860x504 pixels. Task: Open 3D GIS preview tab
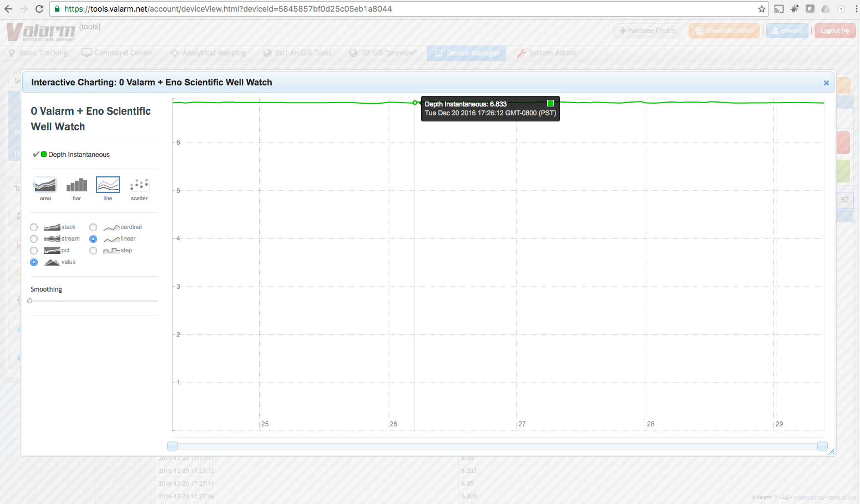point(383,53)
